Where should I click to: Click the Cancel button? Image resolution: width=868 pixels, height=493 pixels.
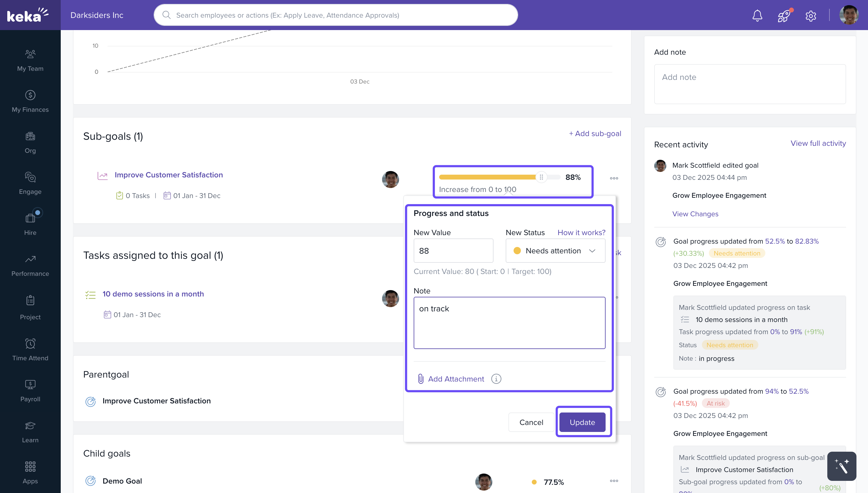click(531, 422)
